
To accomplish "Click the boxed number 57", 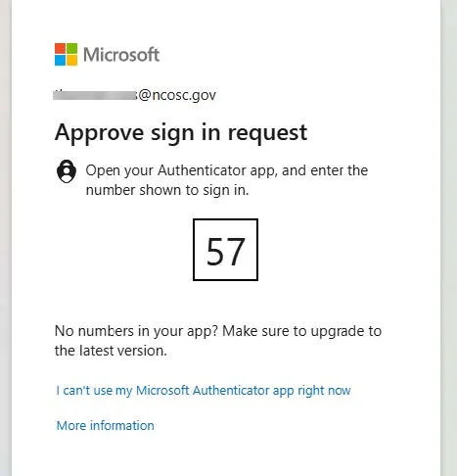I will 225,250.
